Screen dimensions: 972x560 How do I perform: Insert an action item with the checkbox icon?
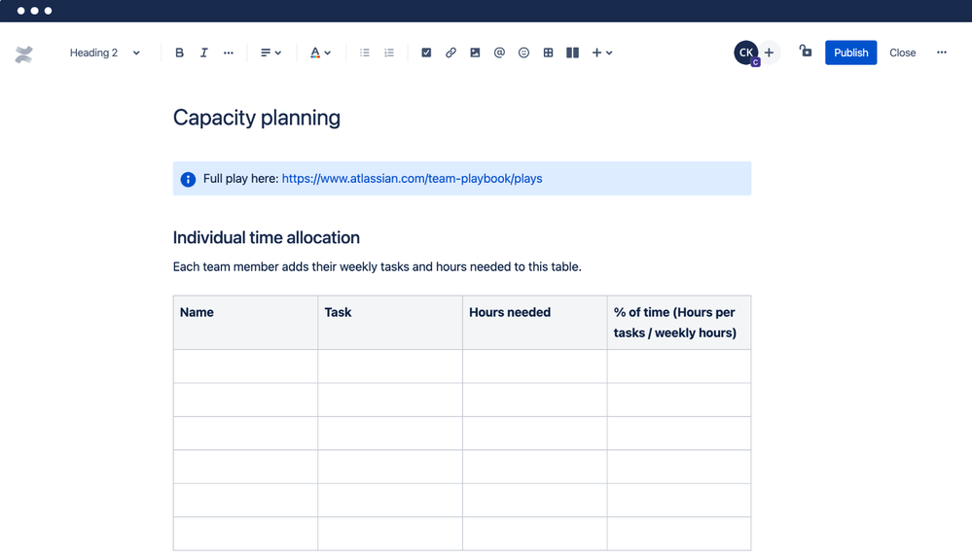tap(426, 52)
